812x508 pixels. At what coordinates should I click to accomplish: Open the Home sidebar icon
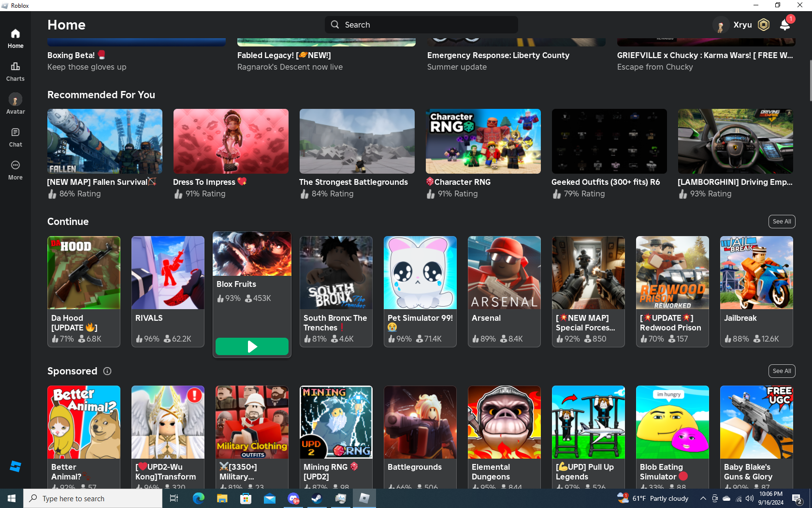[x=15, y=38]
